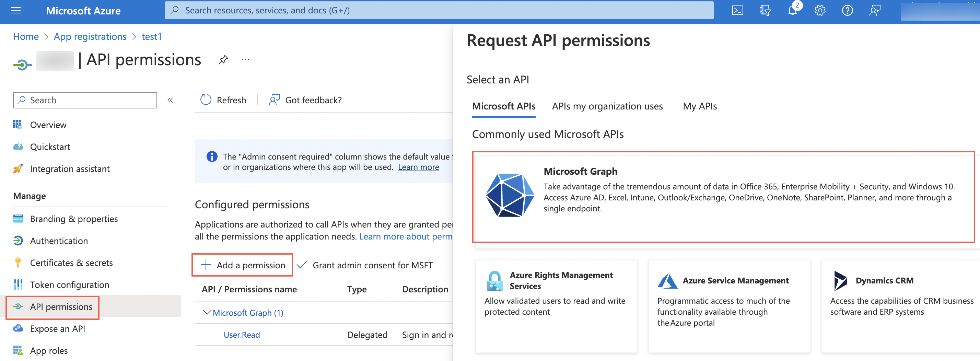Viewport: 980px width, 361px height.
Task: Focus the top Azure search box
Action: 439,10
